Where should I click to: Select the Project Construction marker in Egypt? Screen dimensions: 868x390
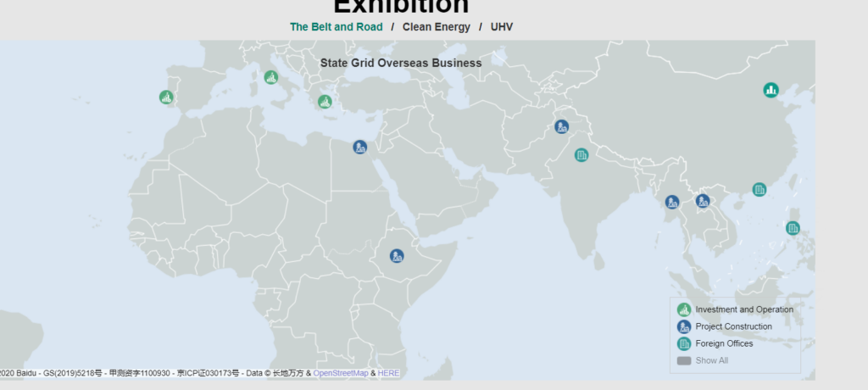359,147
